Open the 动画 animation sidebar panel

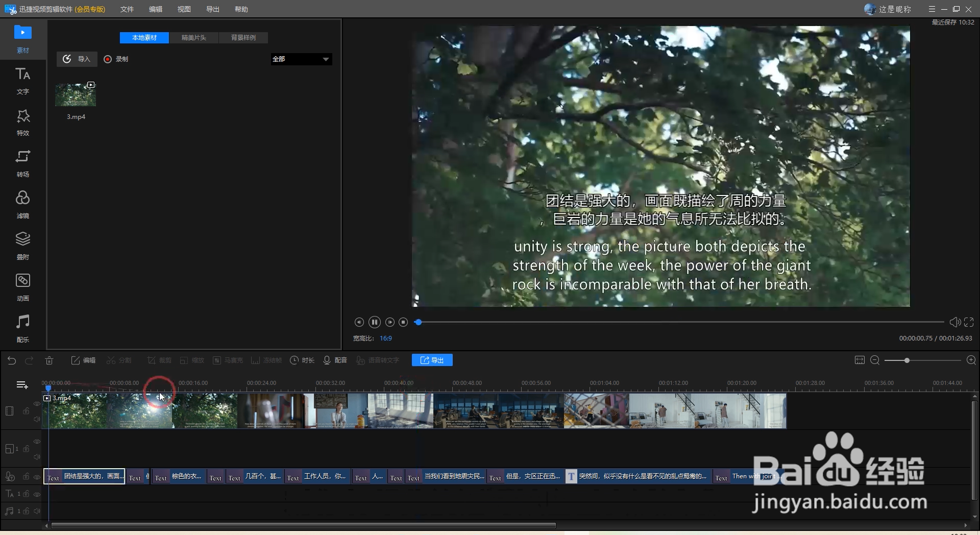[x=22, y=287]
